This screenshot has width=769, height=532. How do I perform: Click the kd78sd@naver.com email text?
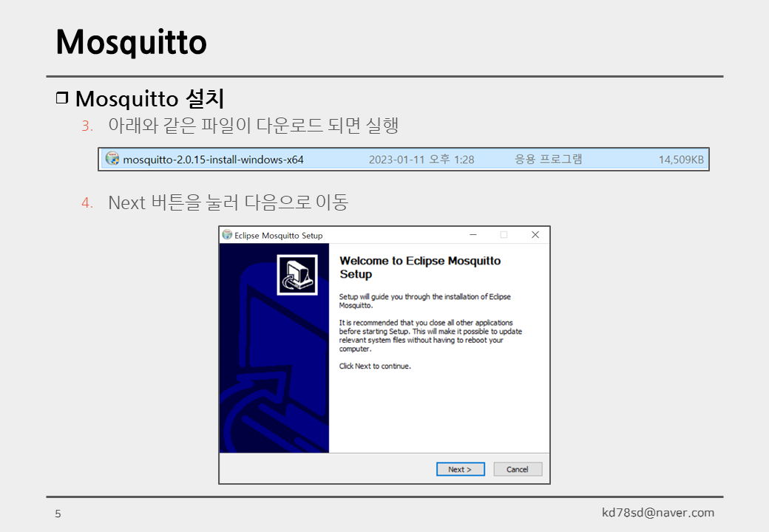[657, 512]
